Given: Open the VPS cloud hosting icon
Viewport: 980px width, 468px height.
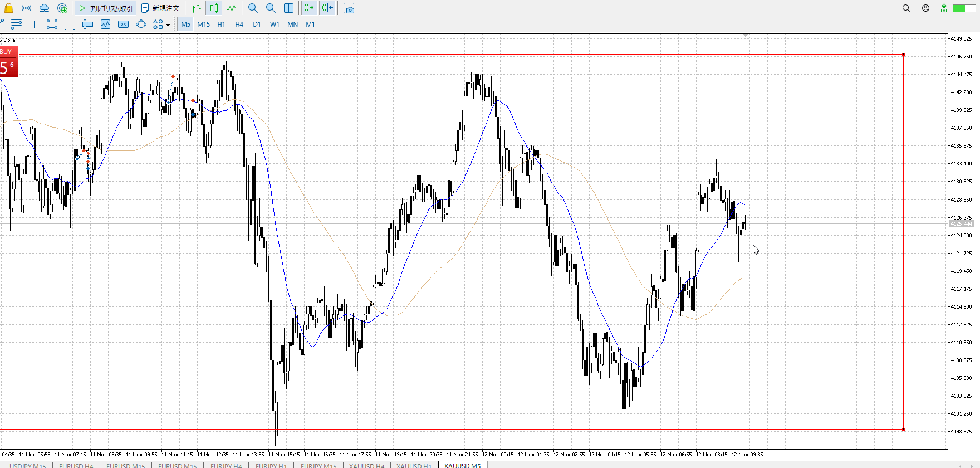Looking at the screenshot, I should [x=44, y=8].
